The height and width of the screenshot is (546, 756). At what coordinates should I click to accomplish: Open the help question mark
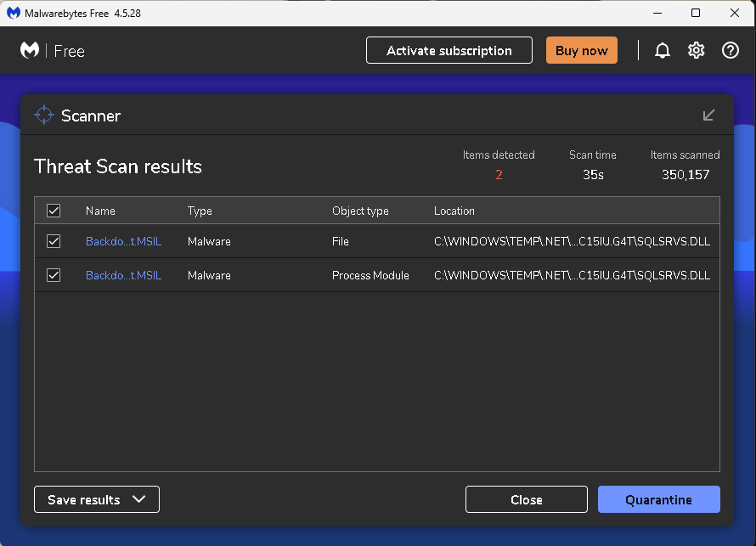(730, 50)
